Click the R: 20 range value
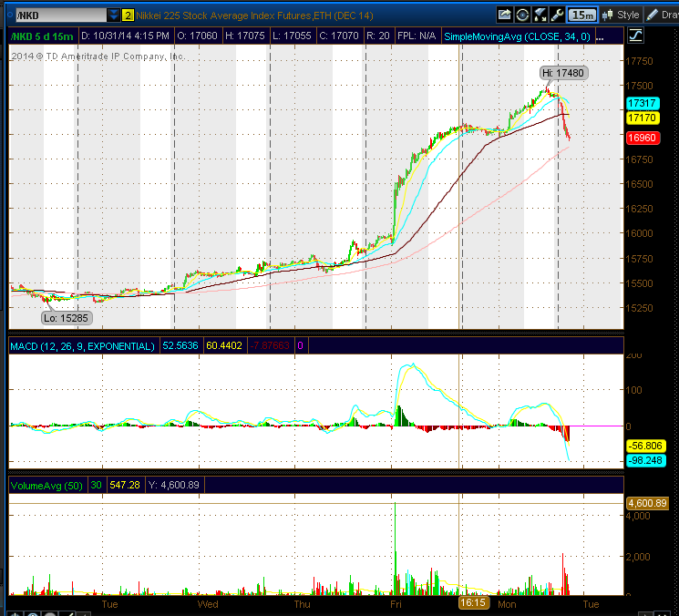The height and width of the screenshot is (616, 679). 378,36
